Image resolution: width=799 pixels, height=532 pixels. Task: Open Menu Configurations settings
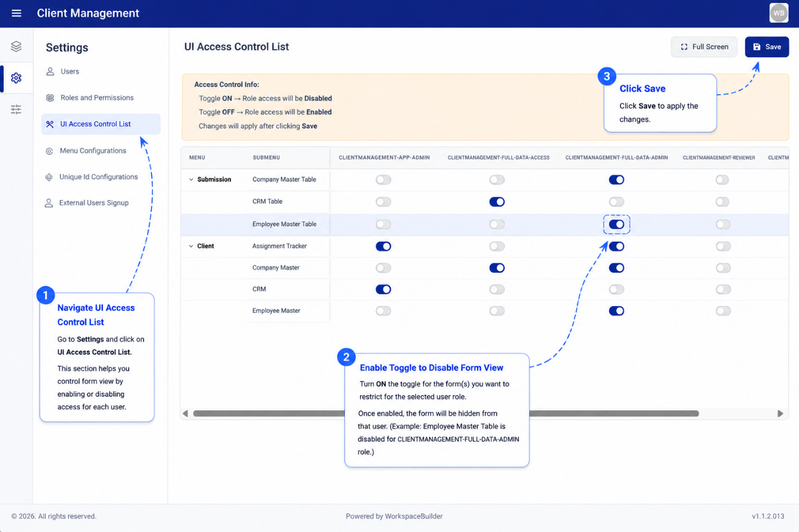(x=101, y=151)
